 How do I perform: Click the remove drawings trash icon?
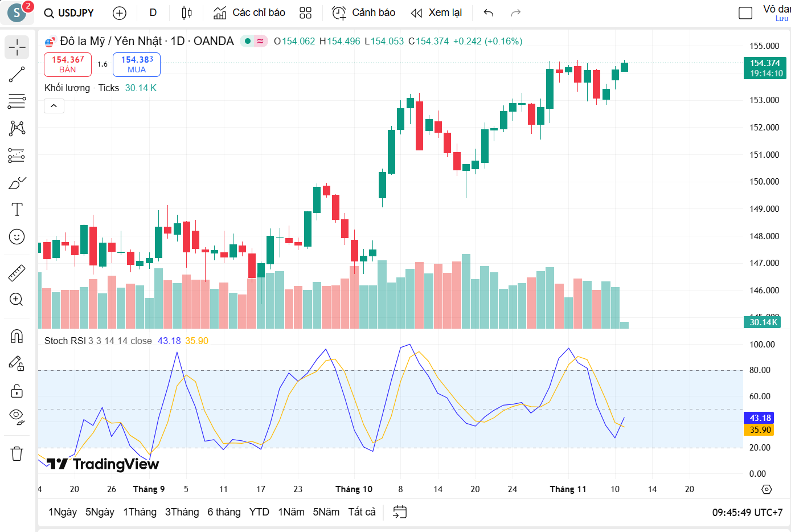(x=17, y=453)
